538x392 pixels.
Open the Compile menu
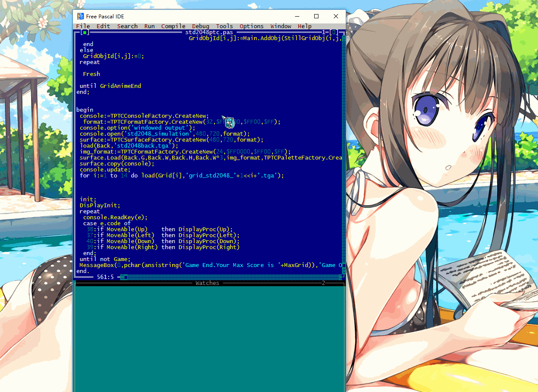click(173, 26)
